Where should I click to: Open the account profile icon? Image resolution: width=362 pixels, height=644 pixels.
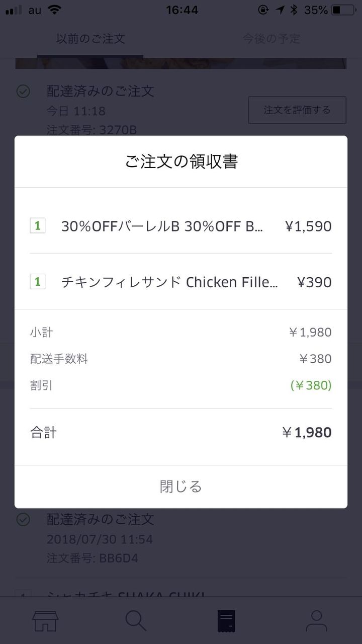click(316, 621)
